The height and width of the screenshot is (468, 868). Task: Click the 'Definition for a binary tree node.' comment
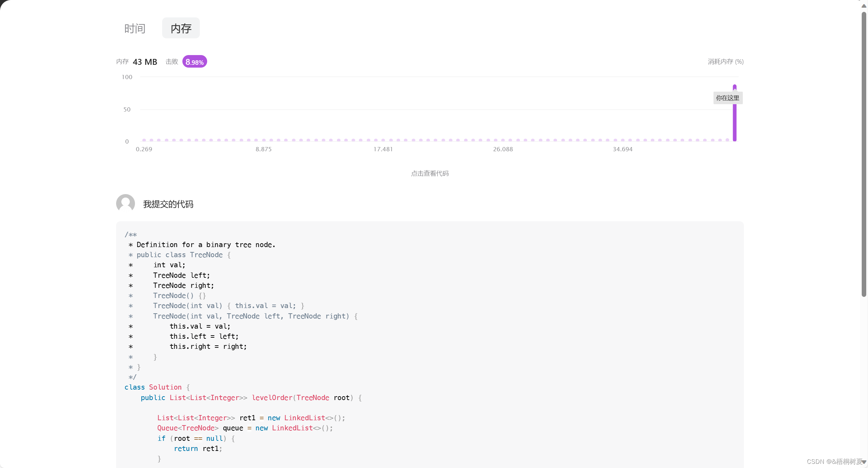tap(206, 245)
